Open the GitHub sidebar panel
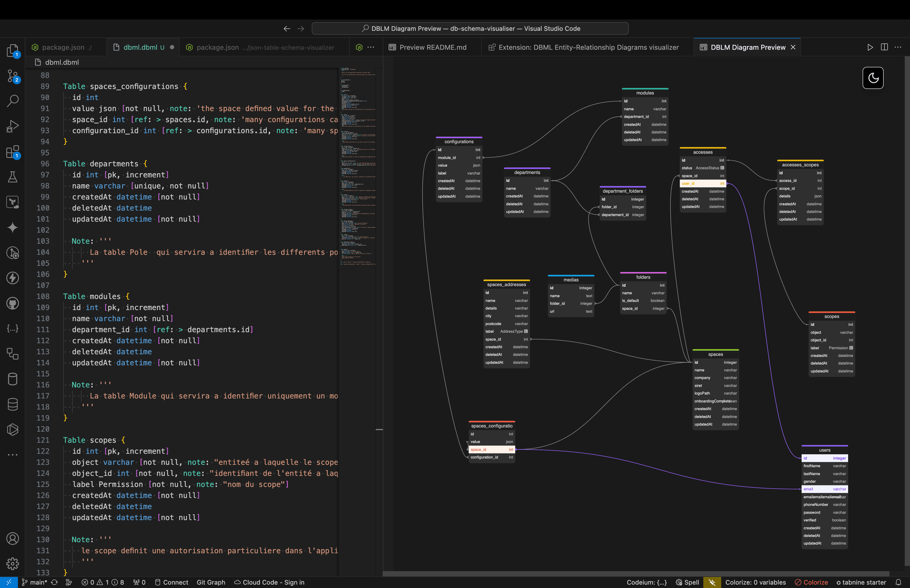The image size is (910, 588). point(13,303)
